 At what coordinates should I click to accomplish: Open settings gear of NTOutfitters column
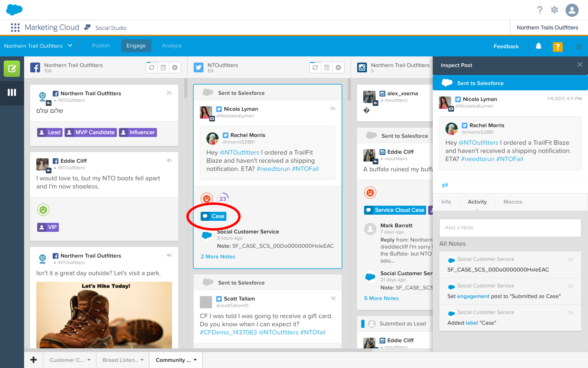tap(338, 67)
